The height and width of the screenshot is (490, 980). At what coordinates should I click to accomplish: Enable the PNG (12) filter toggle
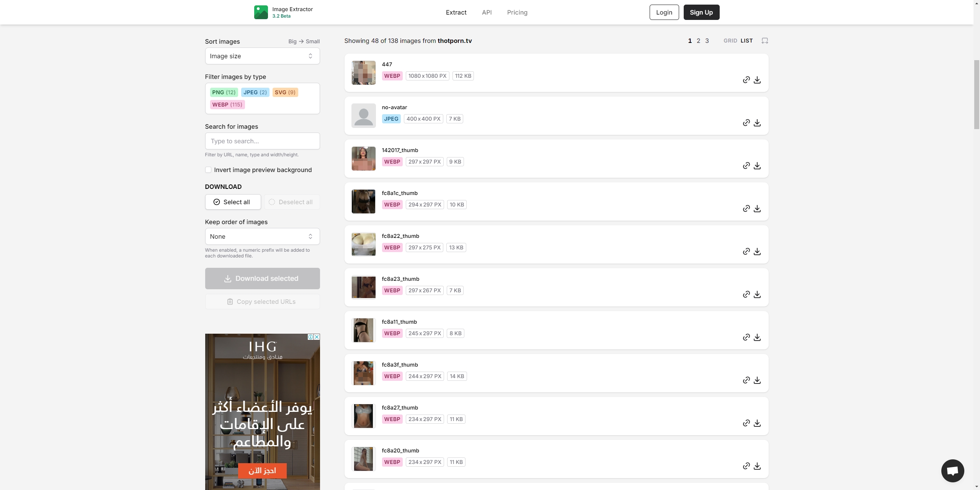[223, 93]
